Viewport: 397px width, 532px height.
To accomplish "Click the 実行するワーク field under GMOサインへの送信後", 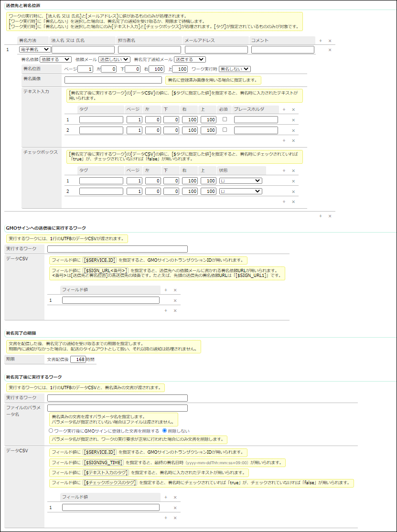I will (x=118, y=249).
